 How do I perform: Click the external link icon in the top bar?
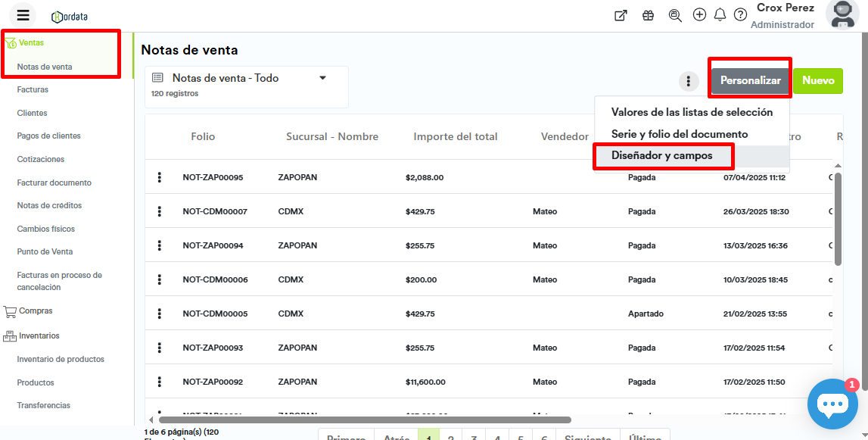point(621,15)
